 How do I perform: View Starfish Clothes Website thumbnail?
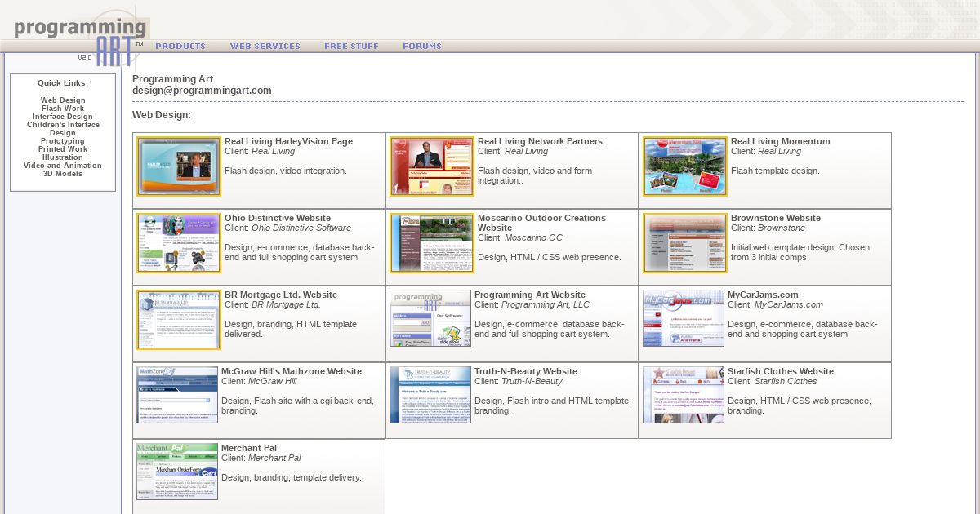684,395
